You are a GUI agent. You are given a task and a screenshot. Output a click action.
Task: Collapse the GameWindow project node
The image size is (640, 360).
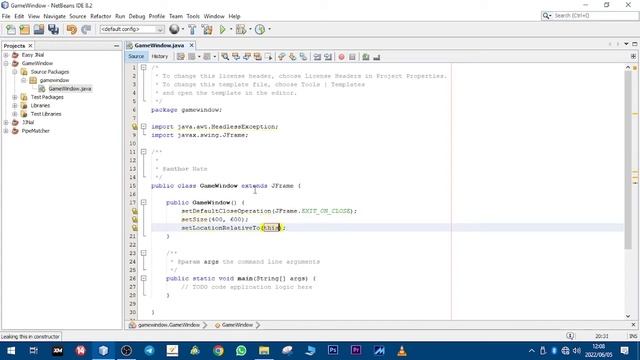pos(6,63)
